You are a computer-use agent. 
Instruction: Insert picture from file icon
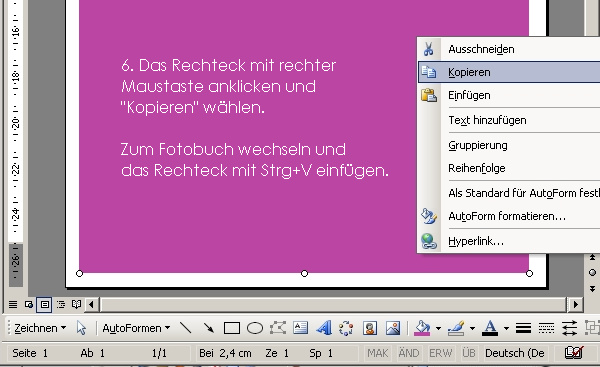tap(393, 328)
